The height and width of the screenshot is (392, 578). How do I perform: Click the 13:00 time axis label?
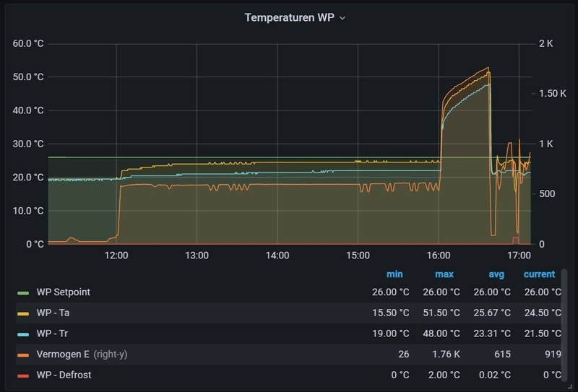(x=197, y=256)
